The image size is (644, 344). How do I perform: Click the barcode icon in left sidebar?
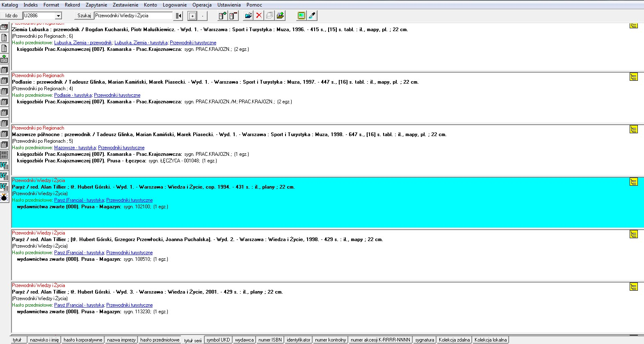click(4, 155)
